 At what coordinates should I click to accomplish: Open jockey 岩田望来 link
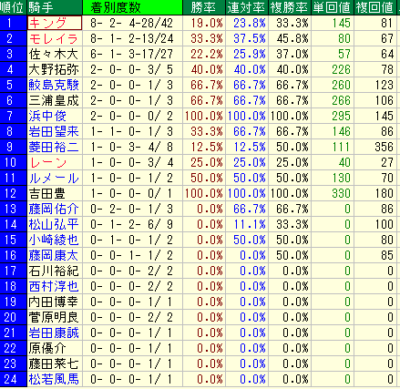tap(54, 132)
